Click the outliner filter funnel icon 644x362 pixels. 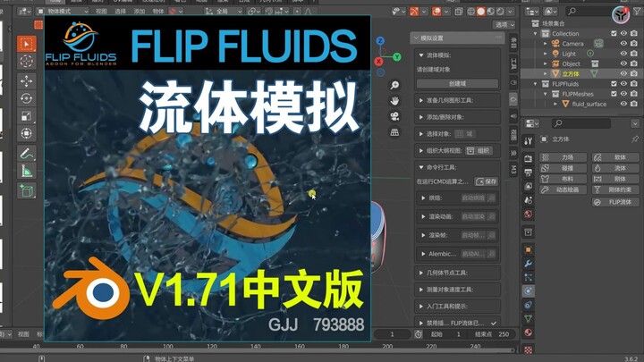tap(639, 12)
